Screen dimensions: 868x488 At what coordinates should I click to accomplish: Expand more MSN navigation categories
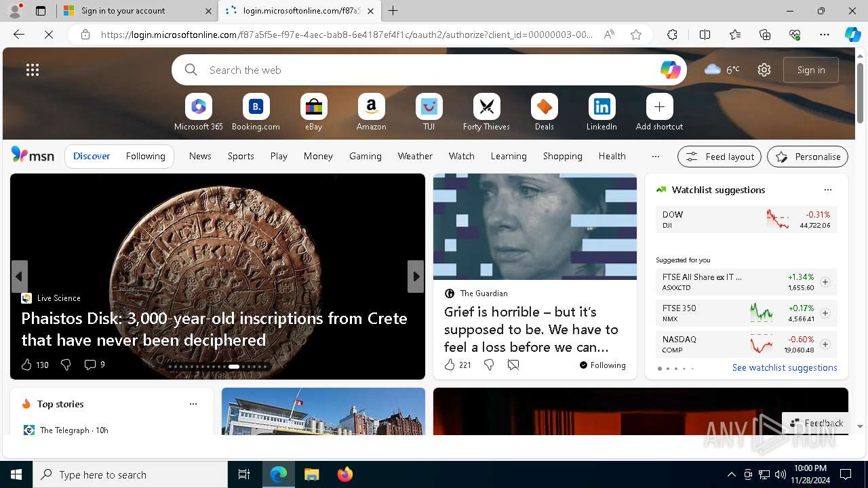tap(655, 156)
